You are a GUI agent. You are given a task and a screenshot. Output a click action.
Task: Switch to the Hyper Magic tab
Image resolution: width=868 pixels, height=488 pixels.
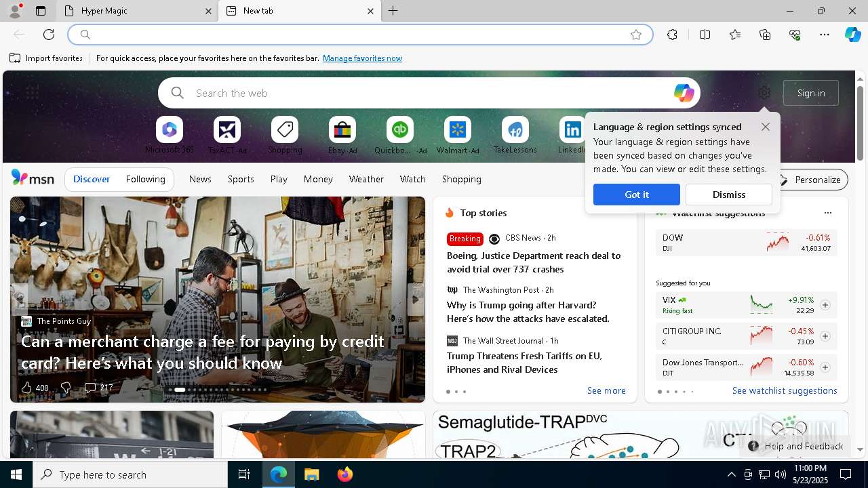coord(136,11)
